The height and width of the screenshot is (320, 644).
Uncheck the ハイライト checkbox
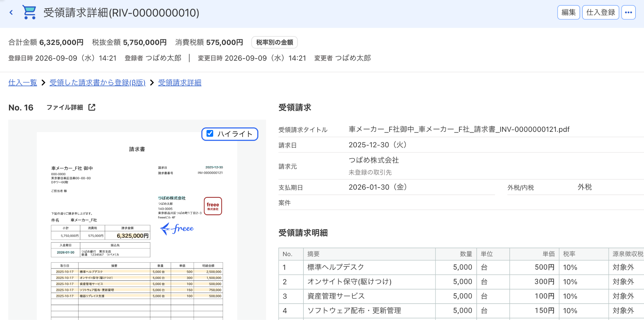(x=210, y=134)
